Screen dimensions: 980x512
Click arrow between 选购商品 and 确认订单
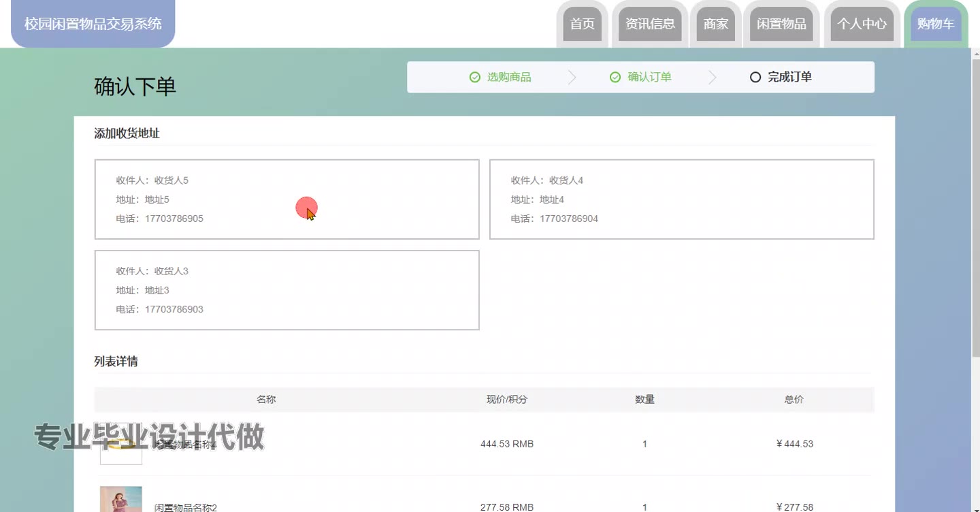click(572, 77)
